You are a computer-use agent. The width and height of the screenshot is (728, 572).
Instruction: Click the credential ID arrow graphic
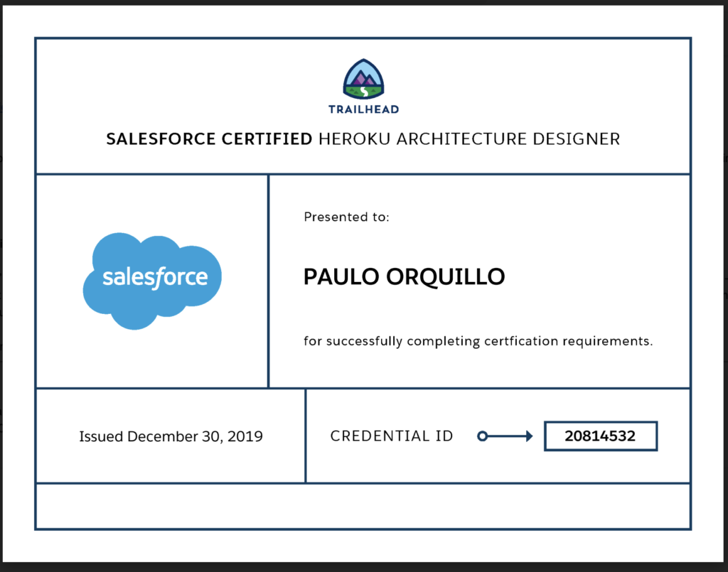[505, 436]
